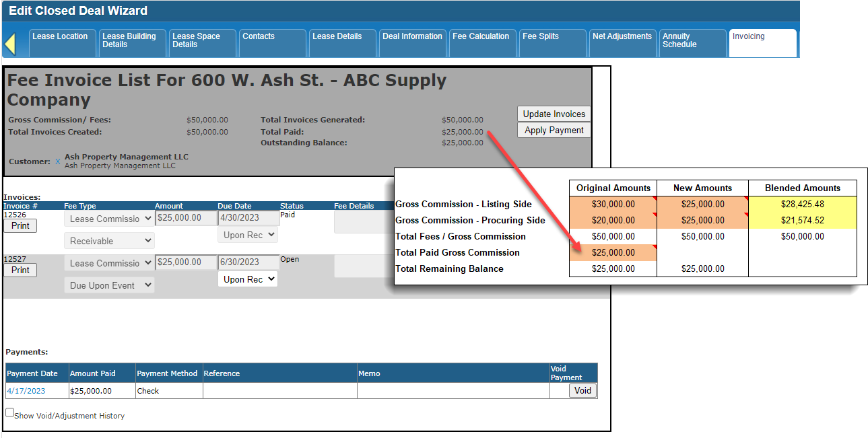The height and width of the screenshot is (438, 868).
Task: Void the 4/17/2023 payment
Action: point(582,390)
